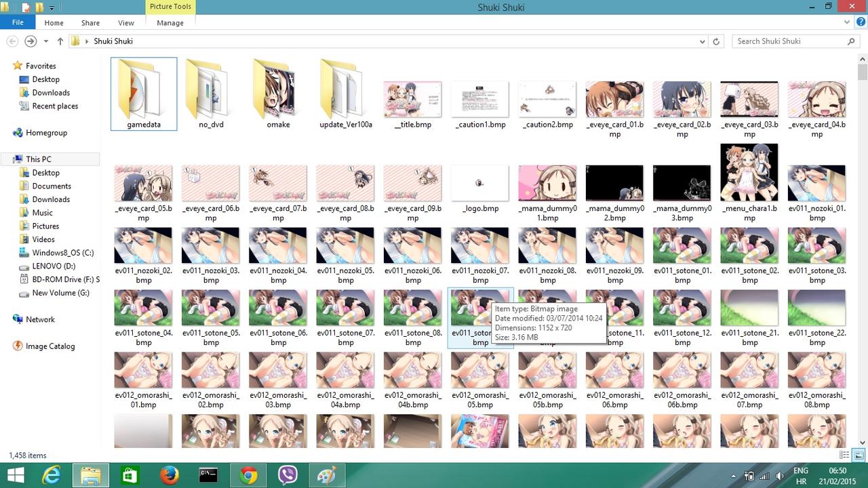Select Windows8_OS (C:) drive in sidebar
The width and height of the screenshot is (868, 488).
tap(63, 253)
